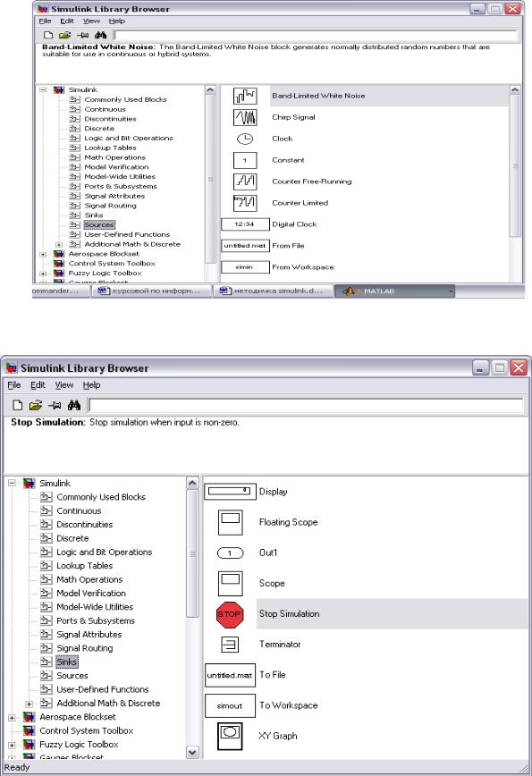Click the red STOP Simulation icon

point(230,614)
